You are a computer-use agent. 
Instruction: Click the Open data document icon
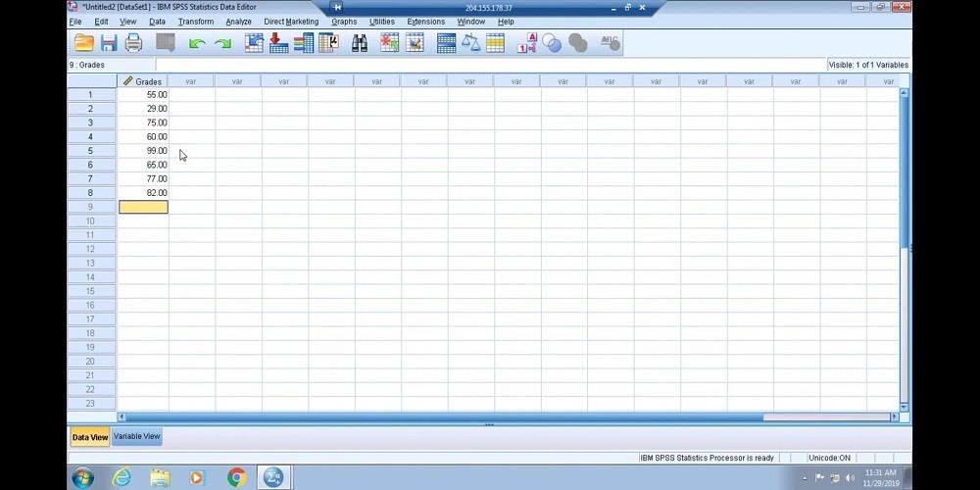[84, 43]
